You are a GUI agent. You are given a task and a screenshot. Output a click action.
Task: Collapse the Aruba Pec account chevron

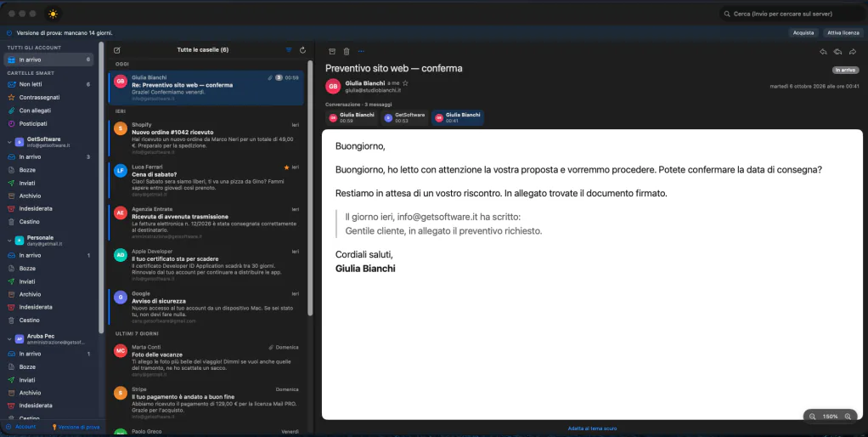coord(9,338)
